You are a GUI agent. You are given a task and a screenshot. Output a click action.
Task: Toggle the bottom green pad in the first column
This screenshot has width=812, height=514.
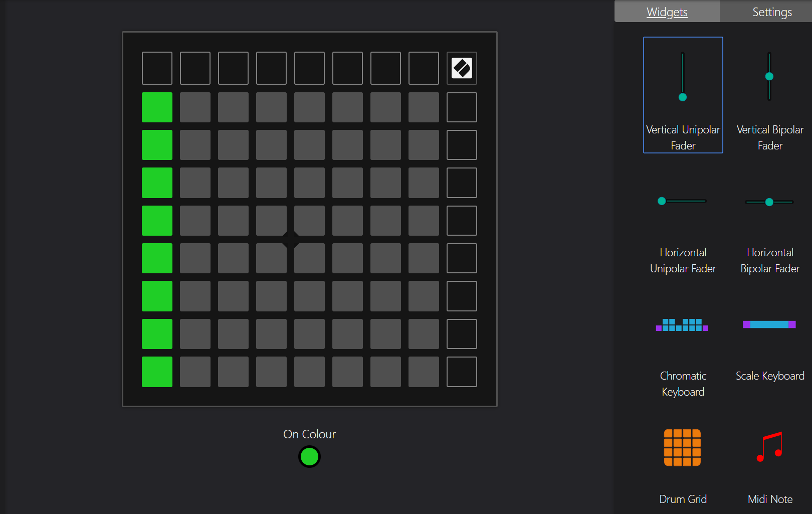coord(157,372)
